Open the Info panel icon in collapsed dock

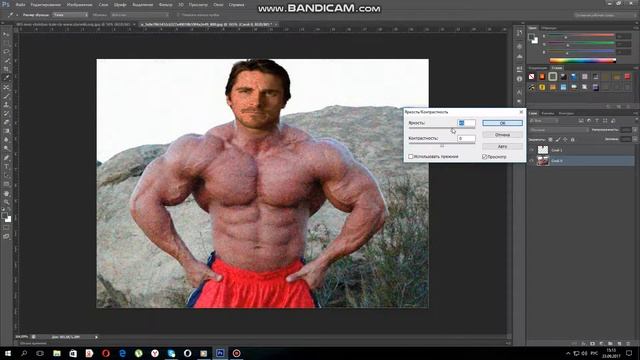click(519, 79)
